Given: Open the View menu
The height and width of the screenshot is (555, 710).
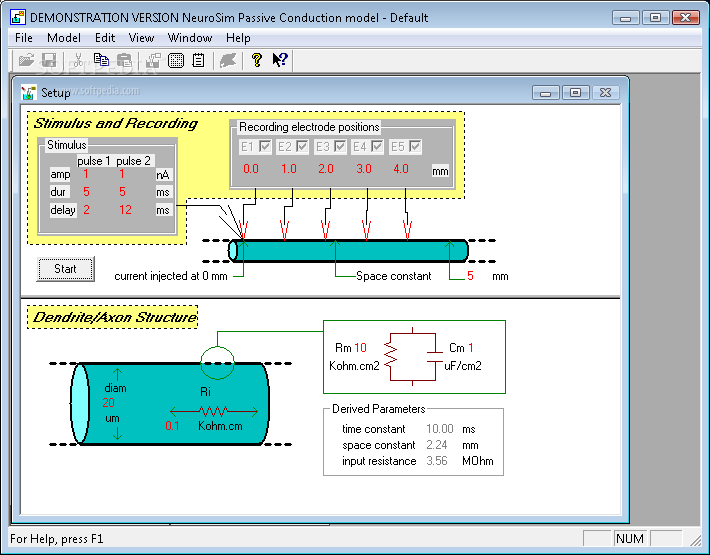Looking at the screenshot, I should point(141,38).
